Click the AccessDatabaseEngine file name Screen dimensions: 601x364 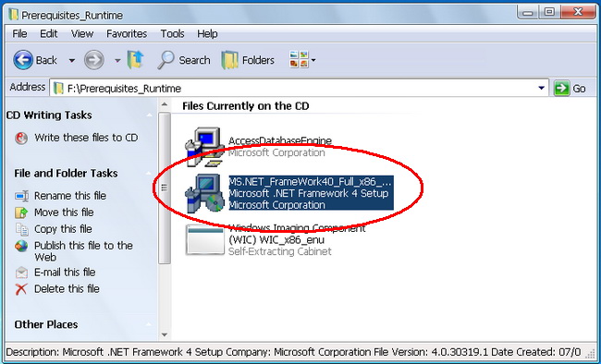(280, 141)
